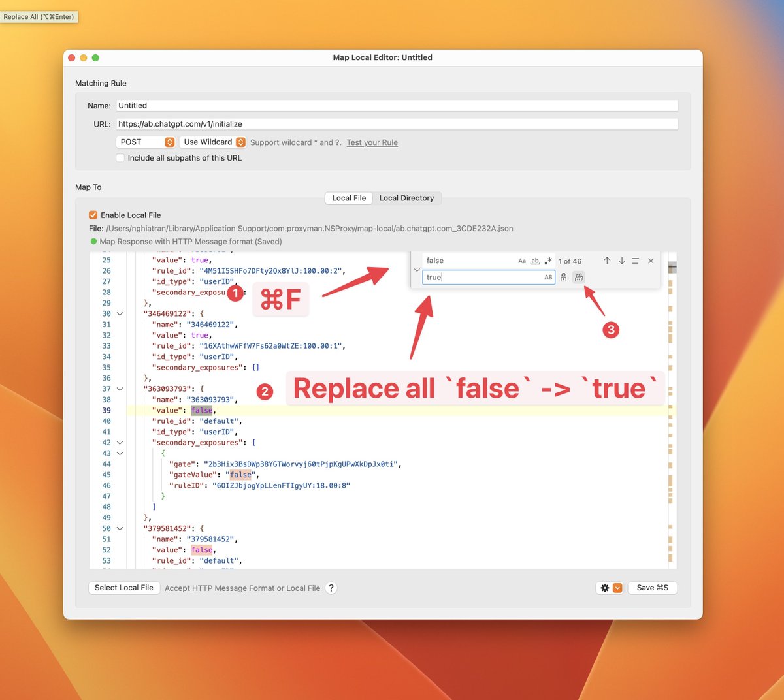Viewport: 784px width, 700px height.
Task: Click the ruleID value on line 46
Action: pyautogui.click(x=281, y=486)
